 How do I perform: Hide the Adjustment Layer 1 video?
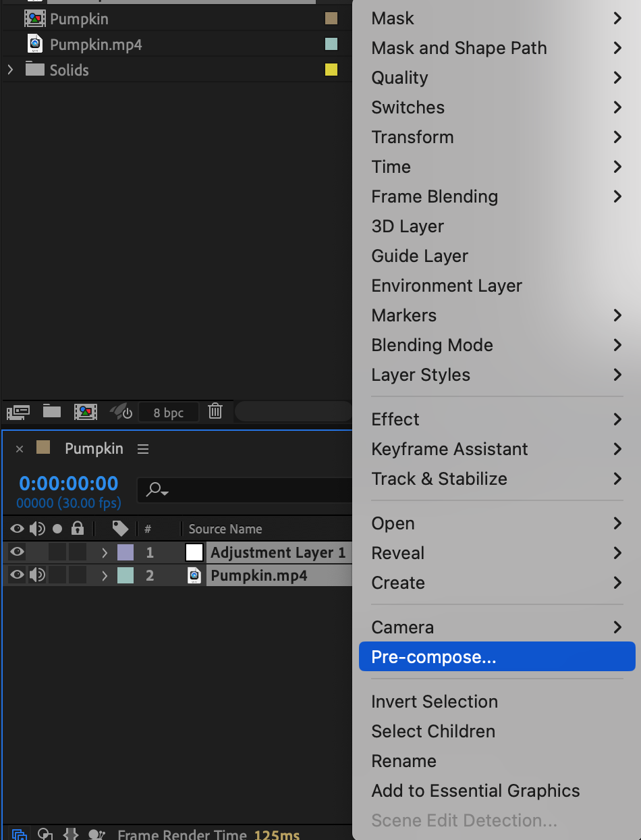coord(17,552)
